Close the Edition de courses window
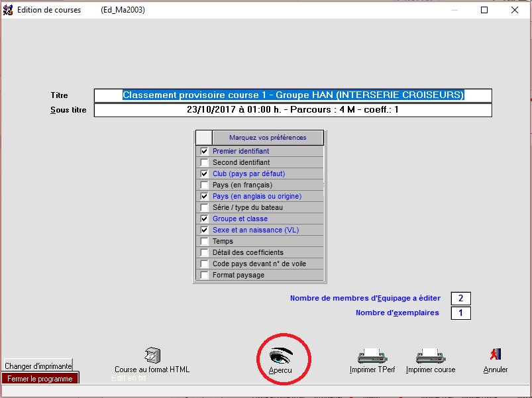The image size is (532, 398). (515, 10)
